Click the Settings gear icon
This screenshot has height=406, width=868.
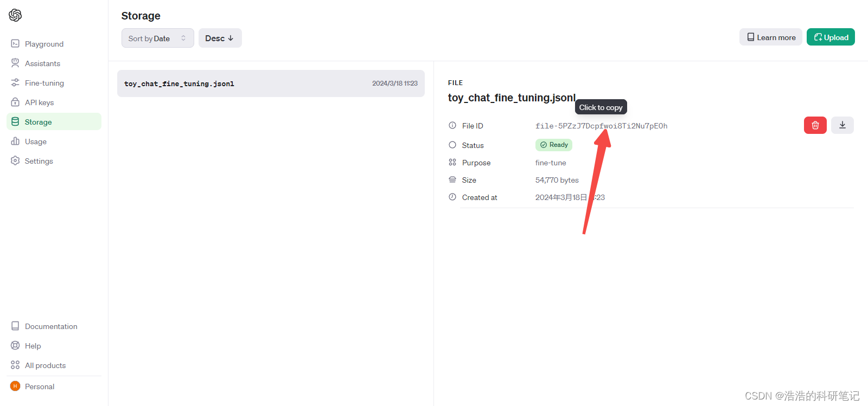[15, 160]
